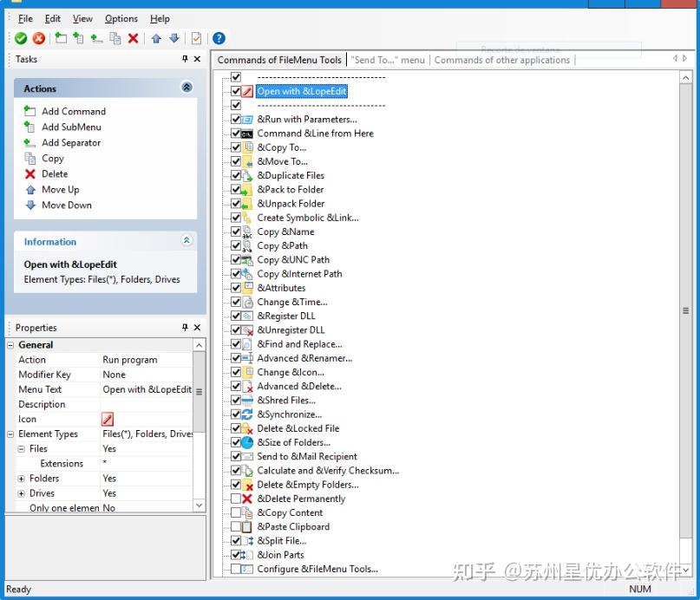Screen dimensions: 700x600
Task: Click the Paste Clipboard icon
Action: tap(247, 527)
